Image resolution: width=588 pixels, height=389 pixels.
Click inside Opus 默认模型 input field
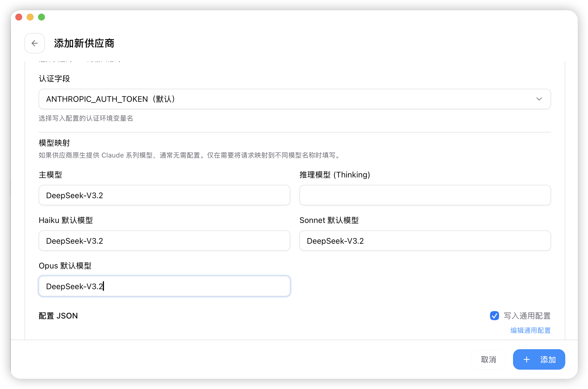click(x=164, y=286)
